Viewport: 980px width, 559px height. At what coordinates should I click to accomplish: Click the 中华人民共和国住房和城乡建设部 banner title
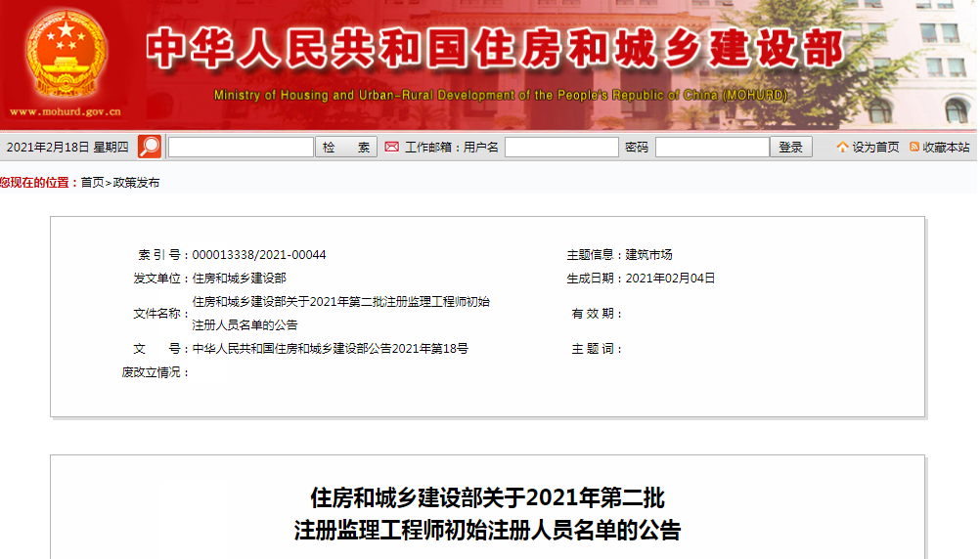[x=496, y=49]
